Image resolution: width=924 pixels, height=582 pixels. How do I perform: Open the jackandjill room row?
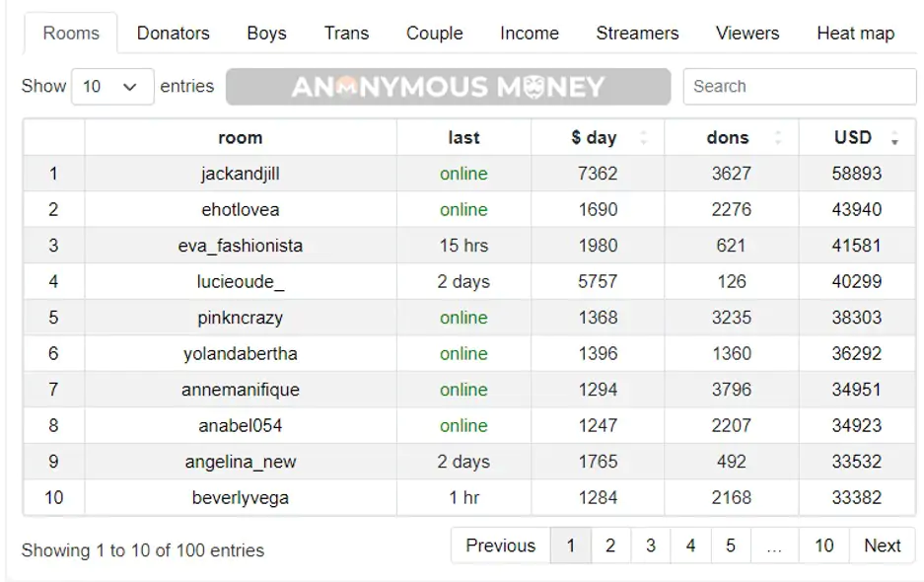(x=469, y=174)
